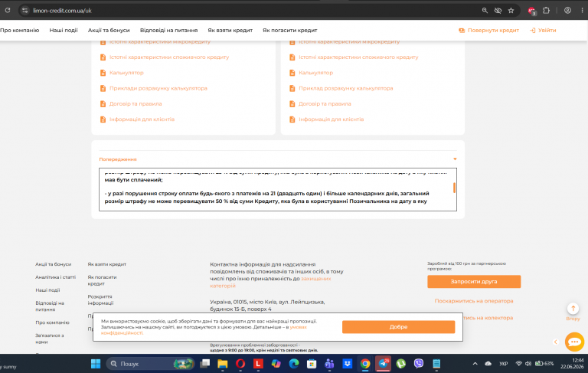This screenshot has width=588, height=373.
Task: Click the document icon beside Приклади розрахунку калькулятора
Action: pyautogui.click(x=103, y=88)
